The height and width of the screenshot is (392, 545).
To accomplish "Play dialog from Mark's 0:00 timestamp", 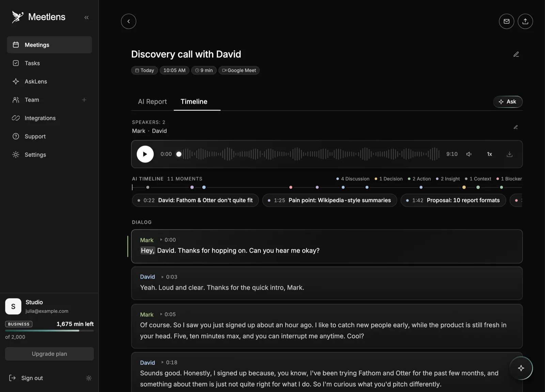I will (x=168, y=240).
